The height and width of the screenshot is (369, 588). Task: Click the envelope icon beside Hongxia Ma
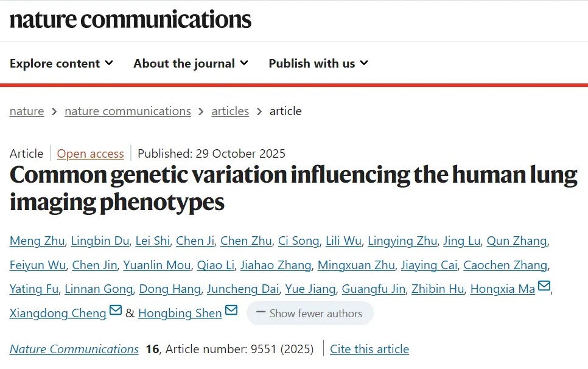pyautogui.click(x=544, y=286)
